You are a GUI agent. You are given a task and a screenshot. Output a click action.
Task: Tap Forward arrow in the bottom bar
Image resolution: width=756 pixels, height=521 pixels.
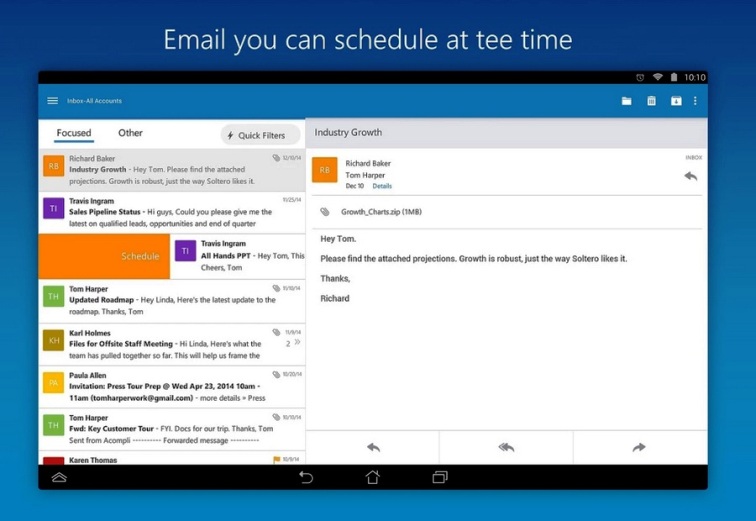point(639,447)
